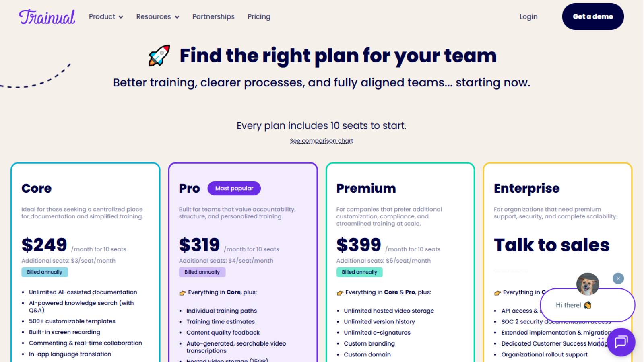Click pointing hand icon in Premium plan
Viewport: 644px width, 362px height.
[x=340, y=293]
